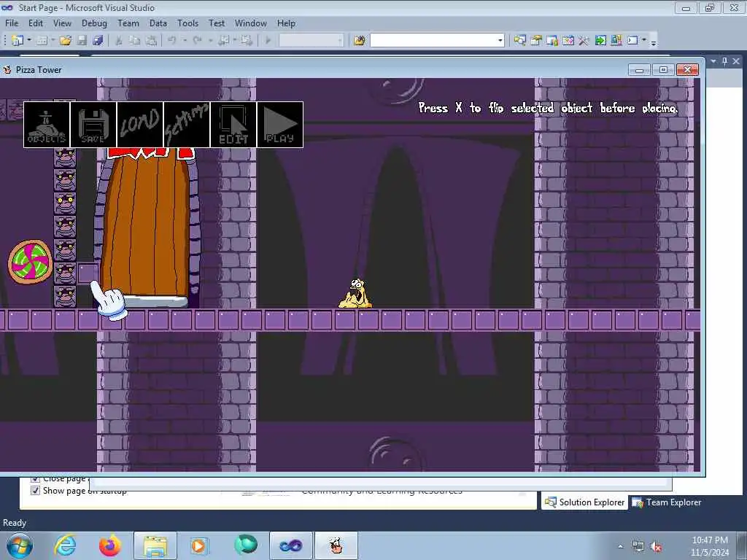This screenshot has width=747, height=560.
Task: Click the Find in Files binoculars icon
Action: (x=360, y=41)
